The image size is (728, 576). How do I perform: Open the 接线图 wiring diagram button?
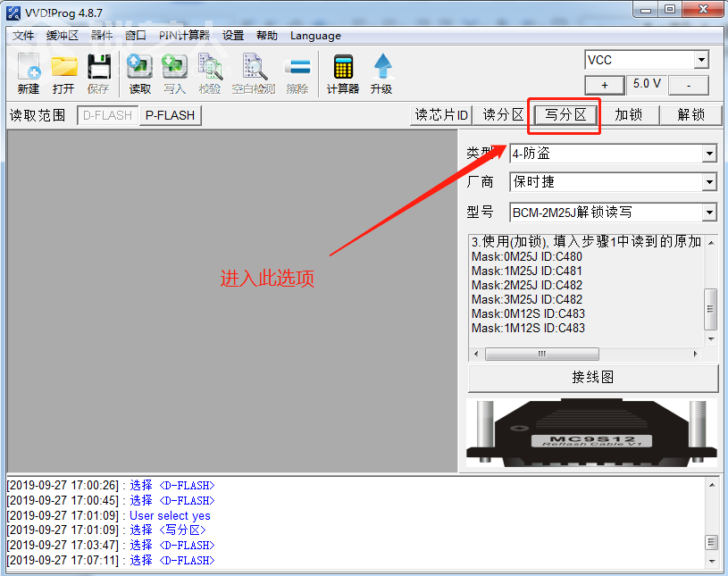click(x=593, y=378)
